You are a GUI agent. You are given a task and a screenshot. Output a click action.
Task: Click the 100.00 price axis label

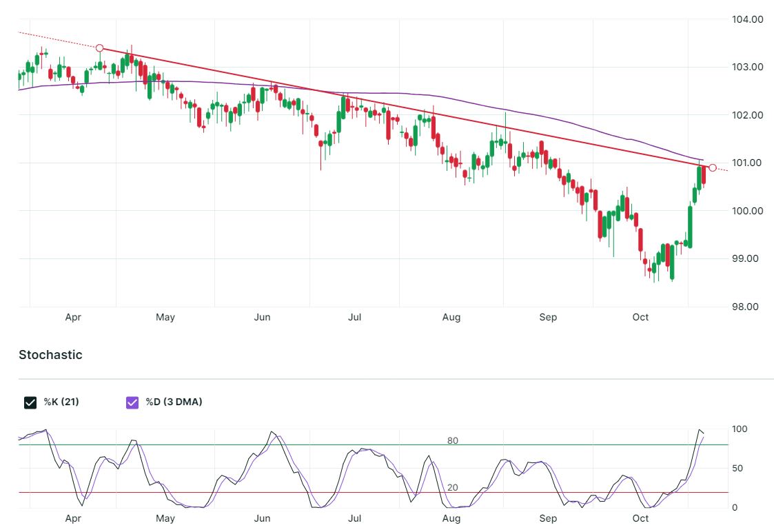[x=747, y=211]
